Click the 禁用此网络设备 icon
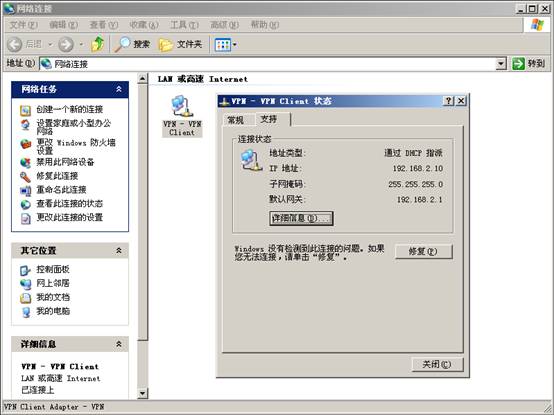This screenshot has width=554, height=415. pos(25,162)
